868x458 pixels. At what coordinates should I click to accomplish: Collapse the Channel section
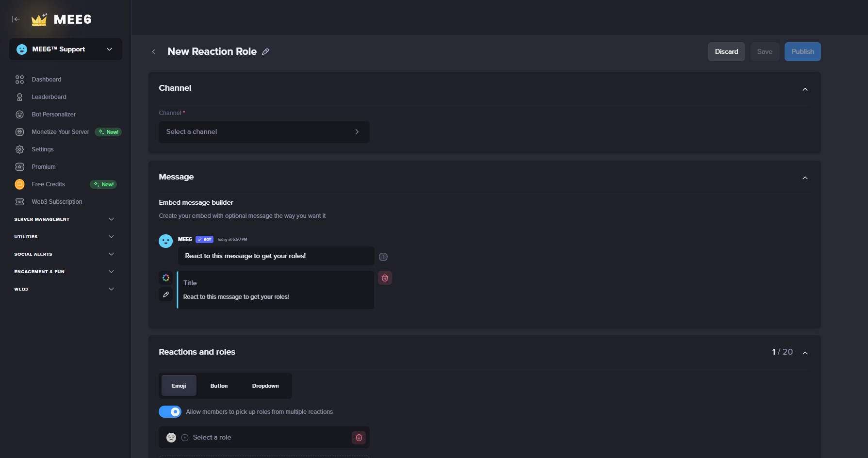pyautogui.click(x=805, y=89)
